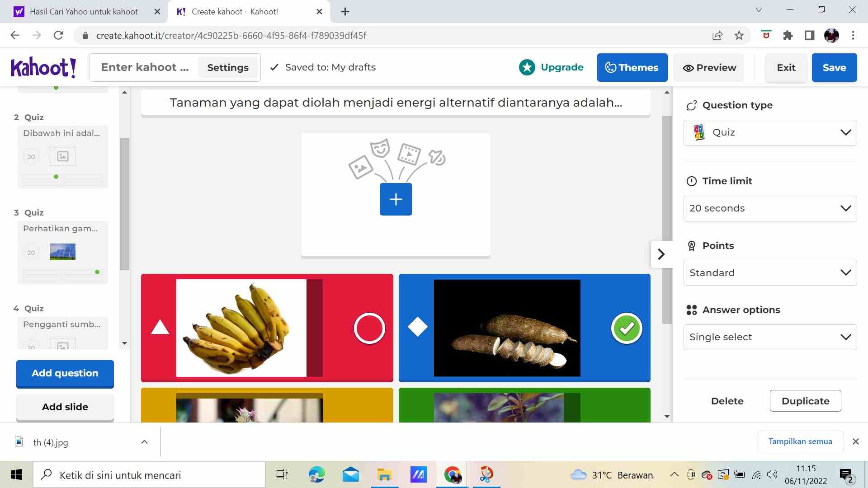Click Add question button

(65, 373)
